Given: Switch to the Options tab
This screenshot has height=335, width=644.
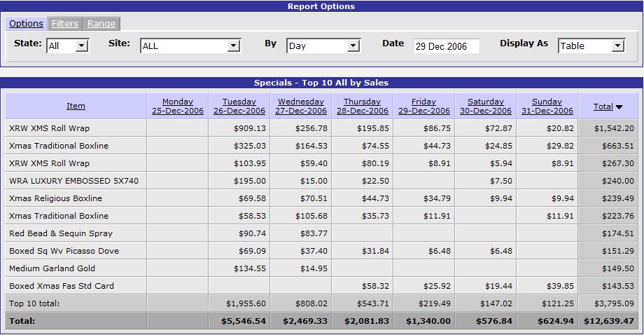Looking at the screenshot, I should pos(26,23).
